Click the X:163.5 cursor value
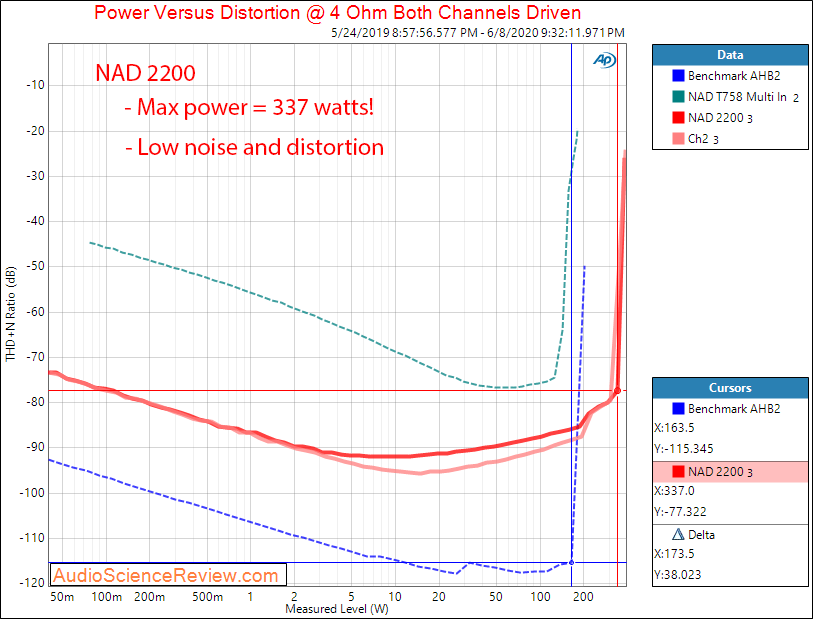Image resolution: width=813 pixels, height=619 pixels. pos(674,428)
